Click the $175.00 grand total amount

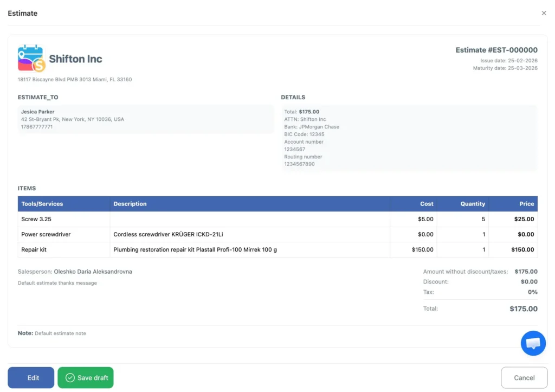click(523, 309)
